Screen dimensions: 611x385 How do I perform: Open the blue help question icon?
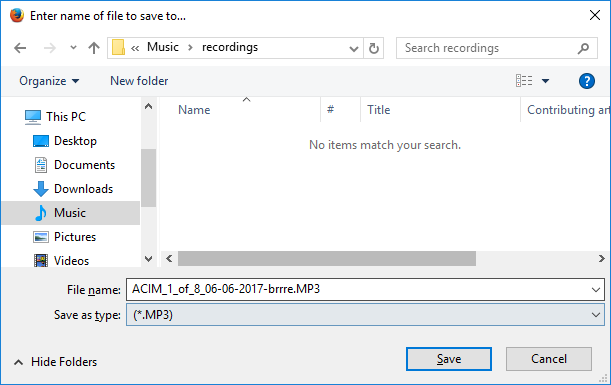pyautogui.click(x=586, y=81)
